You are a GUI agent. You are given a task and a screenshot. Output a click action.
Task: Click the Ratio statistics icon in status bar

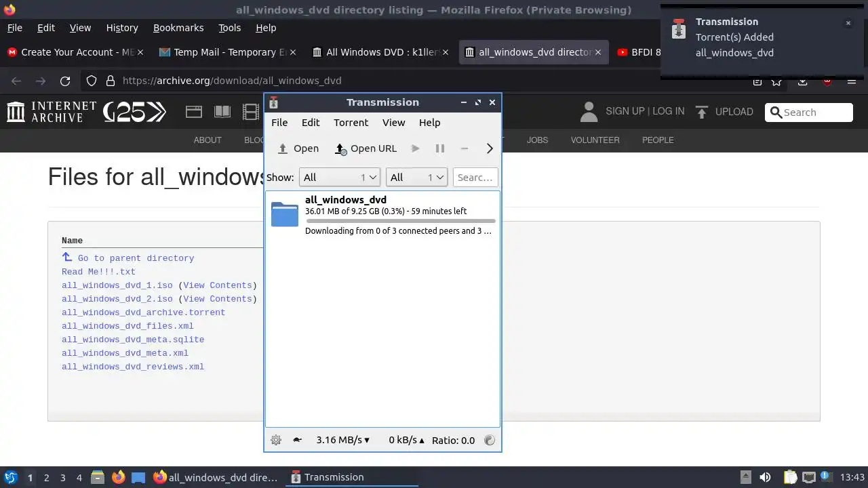coord(490,440)
